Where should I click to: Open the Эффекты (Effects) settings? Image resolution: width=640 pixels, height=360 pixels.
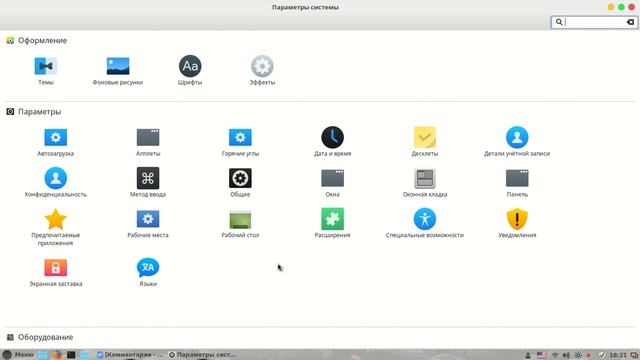pyautogui.click(x=262, y=71)
